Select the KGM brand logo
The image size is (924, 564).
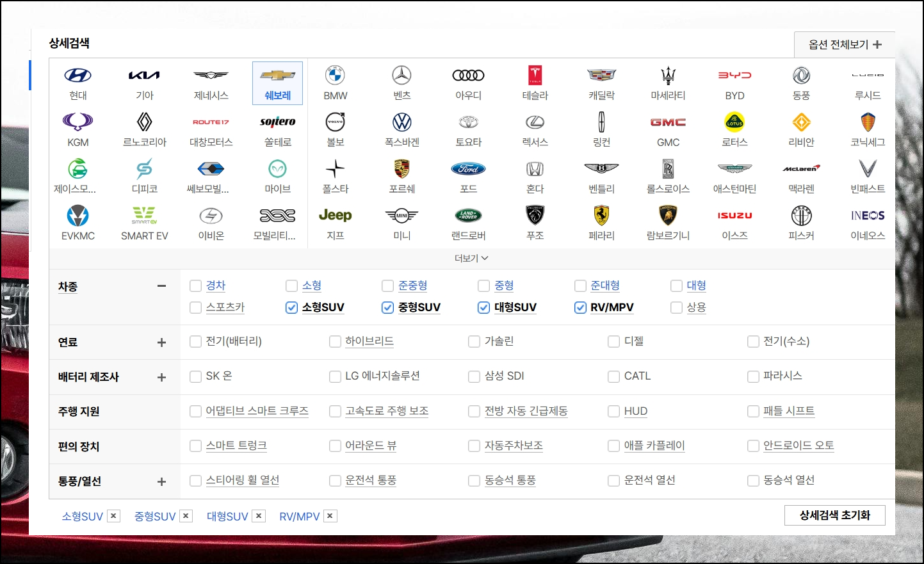[x=78, y=122]
